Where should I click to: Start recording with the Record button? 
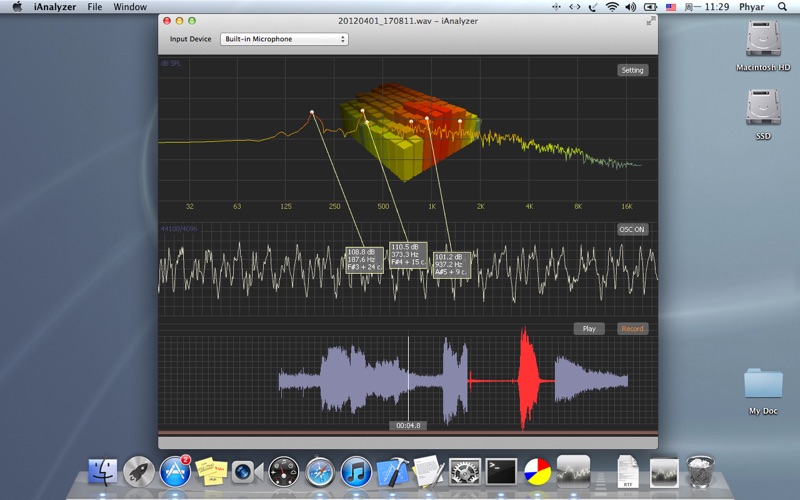point(632,328)
